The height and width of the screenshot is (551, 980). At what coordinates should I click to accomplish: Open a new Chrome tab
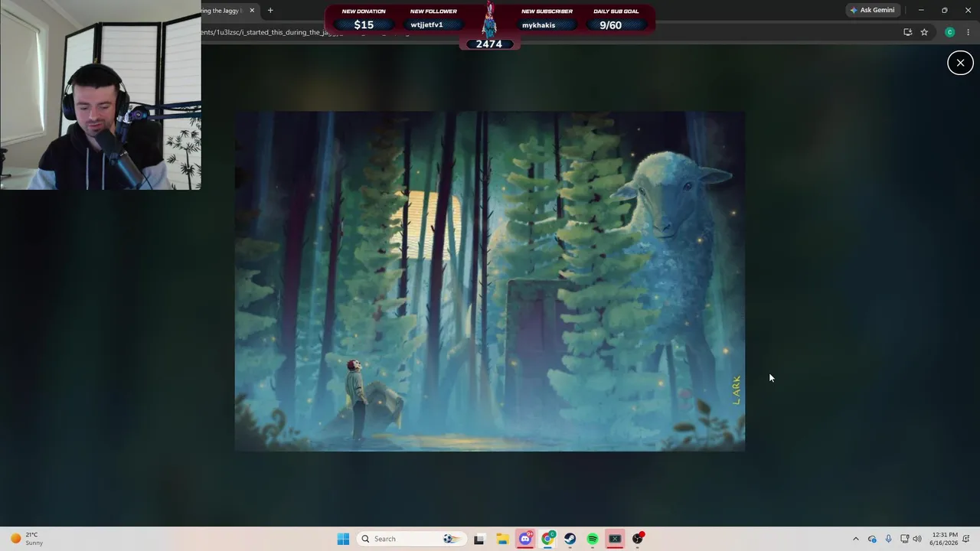click(x=270, y=11)
